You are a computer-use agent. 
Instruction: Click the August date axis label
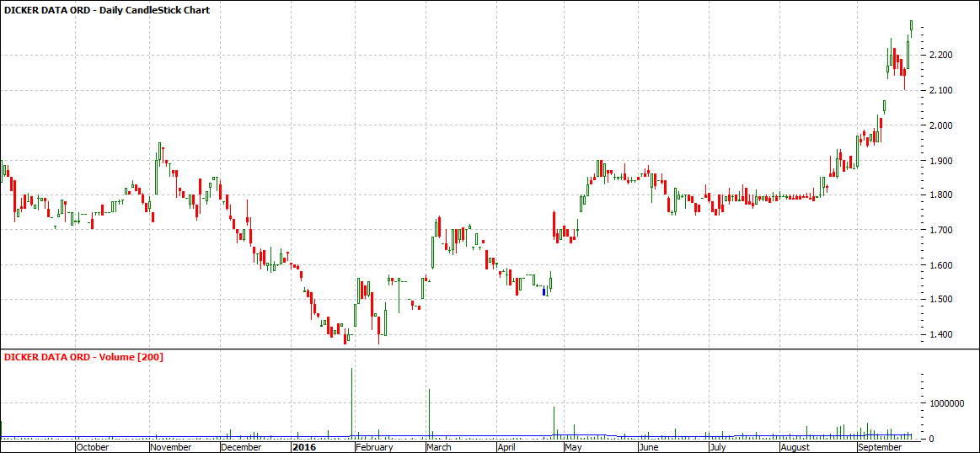click(x=795, y=447)
